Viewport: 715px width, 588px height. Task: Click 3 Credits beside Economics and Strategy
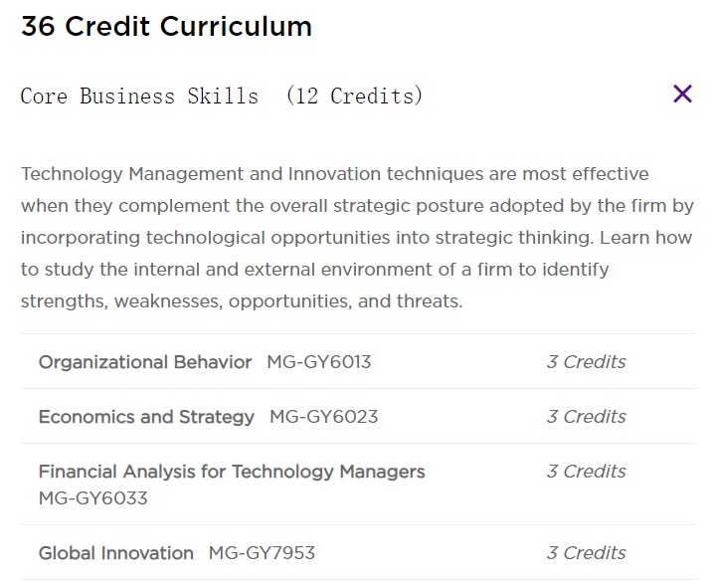586,417
